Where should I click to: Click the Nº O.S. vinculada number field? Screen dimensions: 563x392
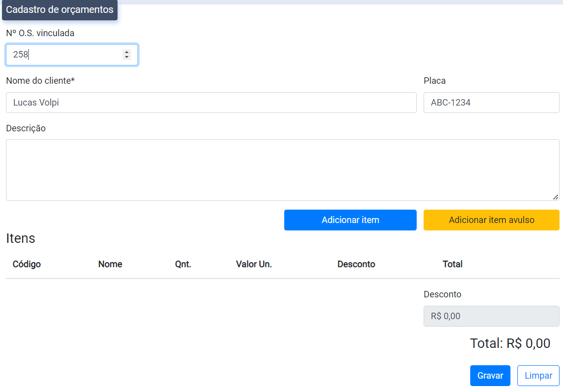click(64, 55)
